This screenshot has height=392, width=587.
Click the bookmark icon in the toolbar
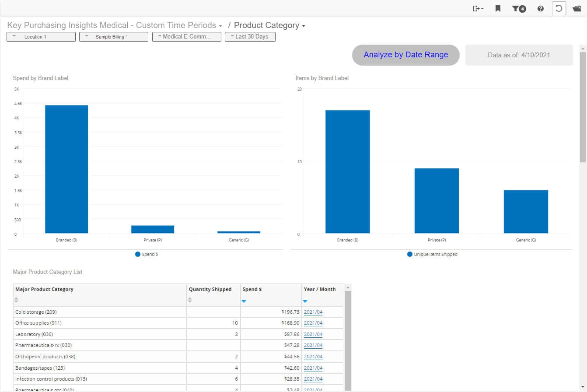pos(498,8)
